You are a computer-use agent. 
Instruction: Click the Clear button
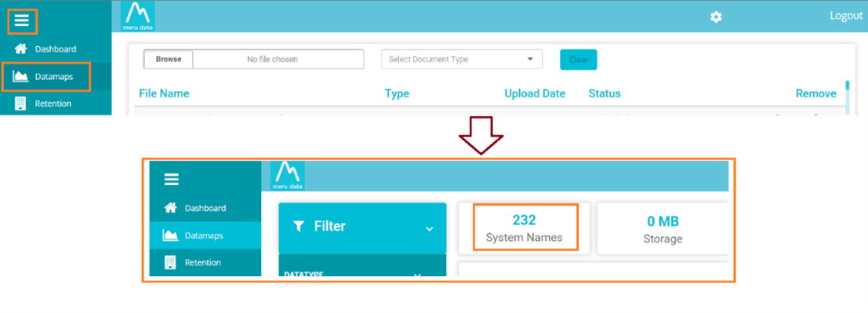coord(579,60)
